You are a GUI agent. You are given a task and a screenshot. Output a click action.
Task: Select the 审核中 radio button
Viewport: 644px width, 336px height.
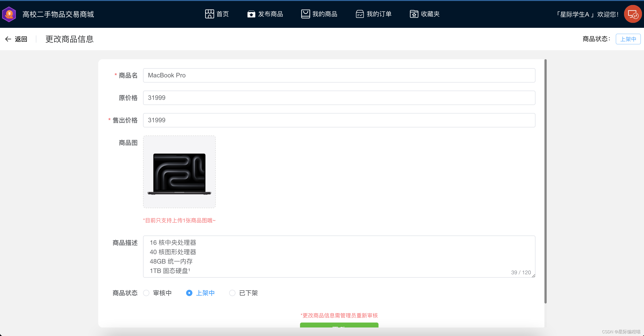(x=146, y=293)
